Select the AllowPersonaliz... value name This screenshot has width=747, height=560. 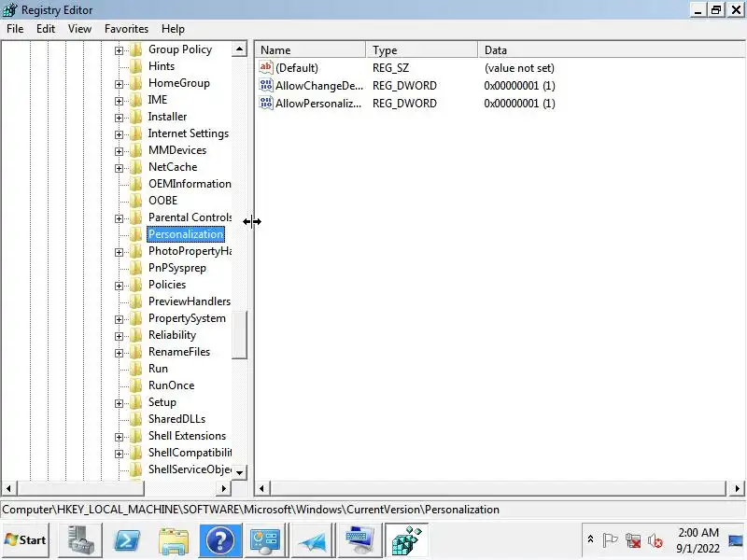pyautogui.click(x=318, y=104)
